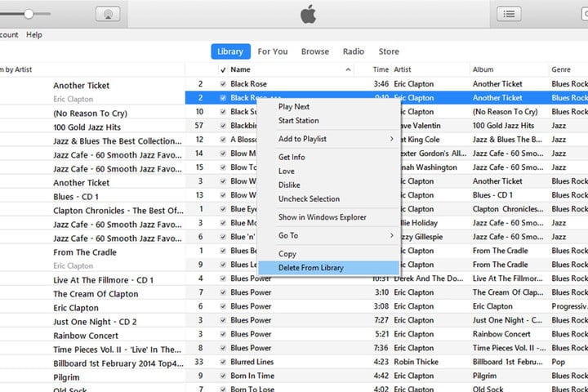
Task: Select the Pilgrim album in album list
Action: tap(66, 377)
